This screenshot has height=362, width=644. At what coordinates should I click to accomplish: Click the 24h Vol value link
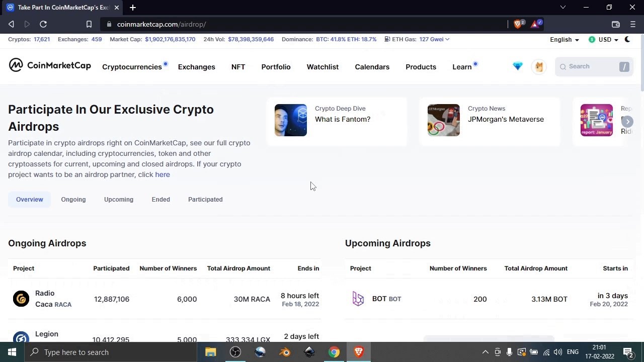(x=251, y=39)
